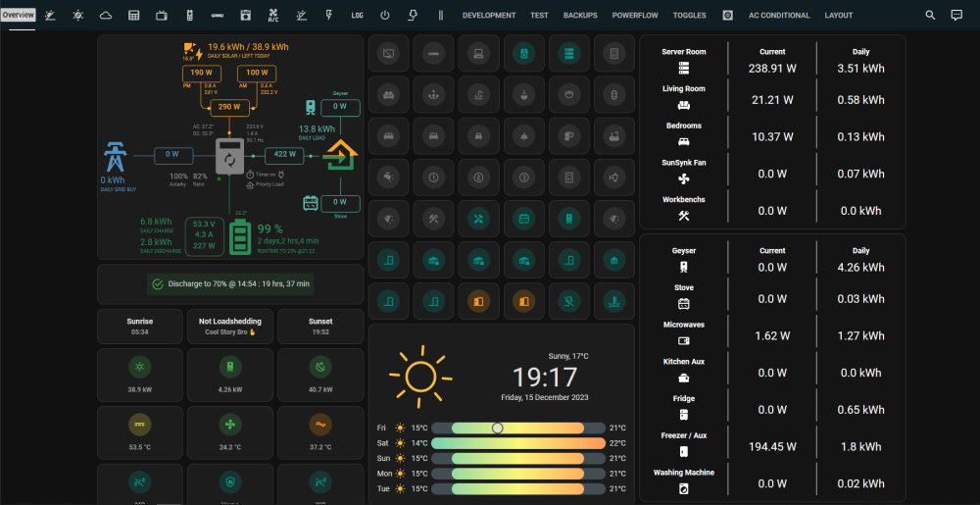Toggle the TV-off button in grid
Screen dimensions: 980x505
click(x=388, y=54)
